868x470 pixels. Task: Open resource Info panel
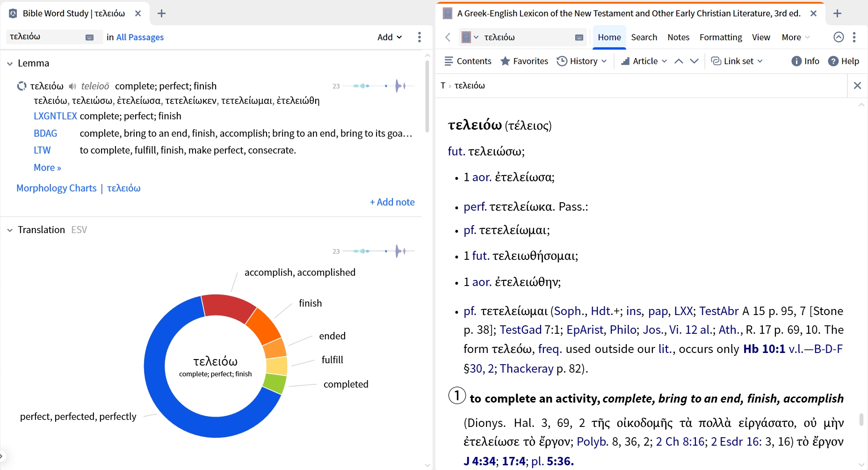[805, 61]
